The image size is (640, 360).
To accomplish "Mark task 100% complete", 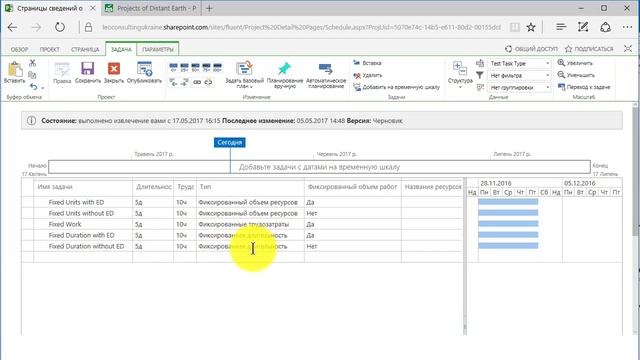I will coord(218,67).
